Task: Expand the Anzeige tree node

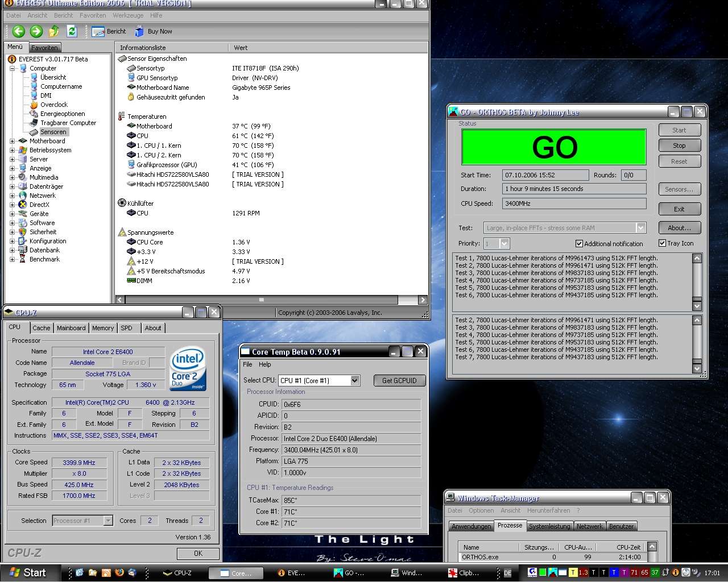Action: point(13,168)
